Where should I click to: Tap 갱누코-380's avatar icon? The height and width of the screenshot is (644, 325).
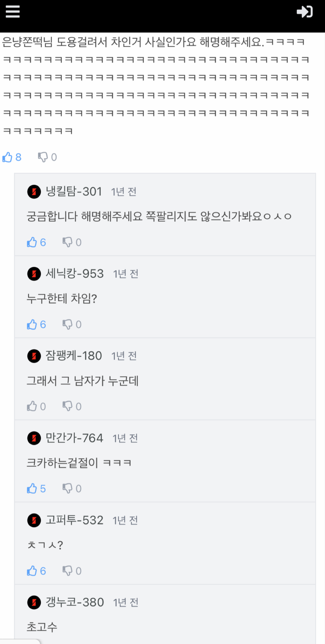[x=34, y=602]
